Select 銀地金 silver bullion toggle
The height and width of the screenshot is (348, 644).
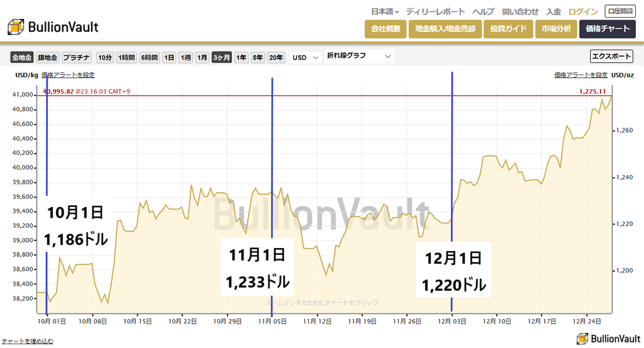(48, 57)
